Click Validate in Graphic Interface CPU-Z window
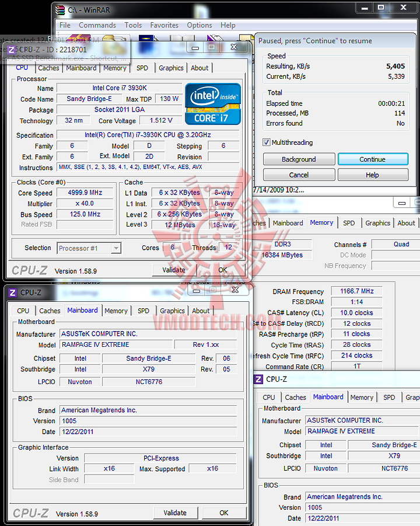Image resolution: width=420 pixels, height=526 pixels. coord(176,513)
